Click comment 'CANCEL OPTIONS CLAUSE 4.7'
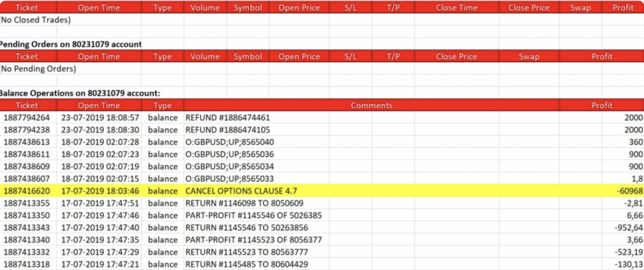This screenshot has width=644, height=270. pos(241,191)
